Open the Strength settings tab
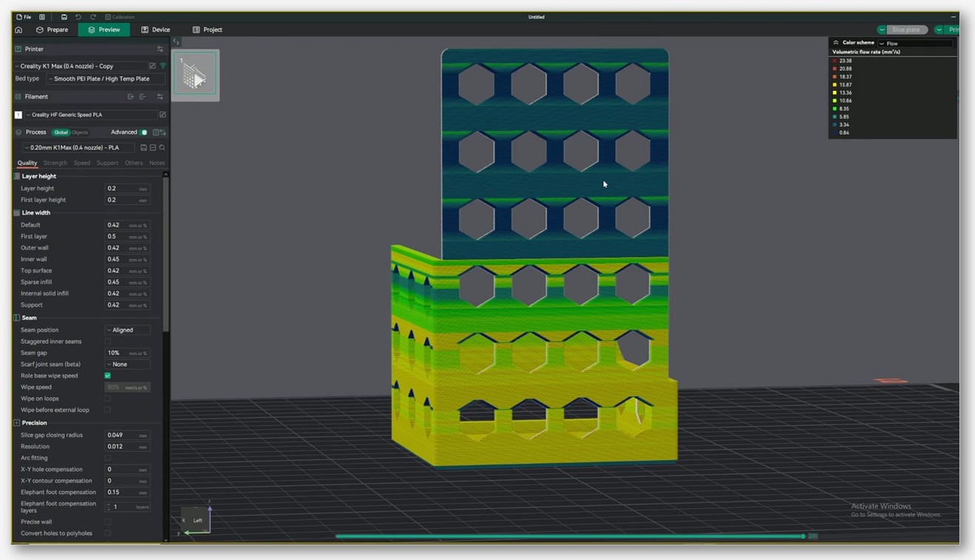 pos(56,163)
